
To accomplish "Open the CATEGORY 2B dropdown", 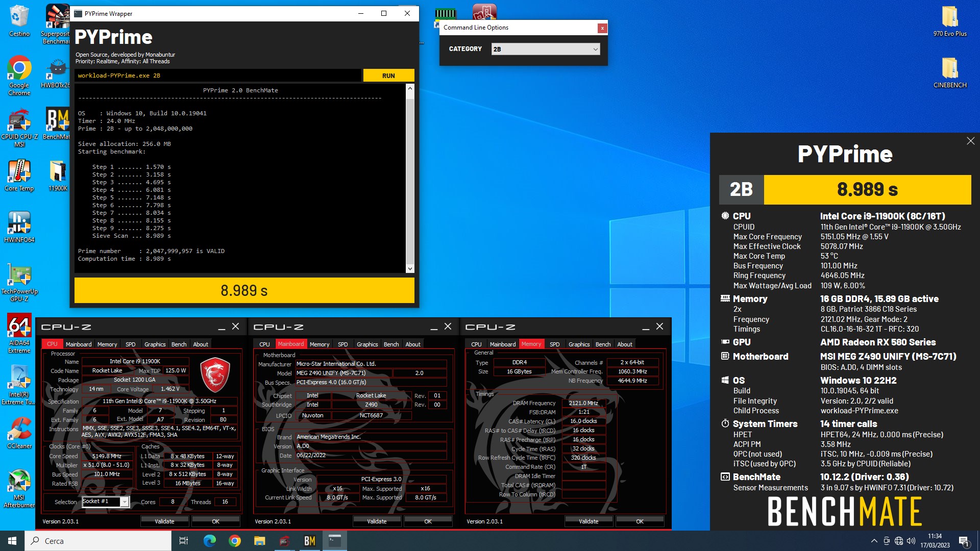I will [x=545, y=49].
